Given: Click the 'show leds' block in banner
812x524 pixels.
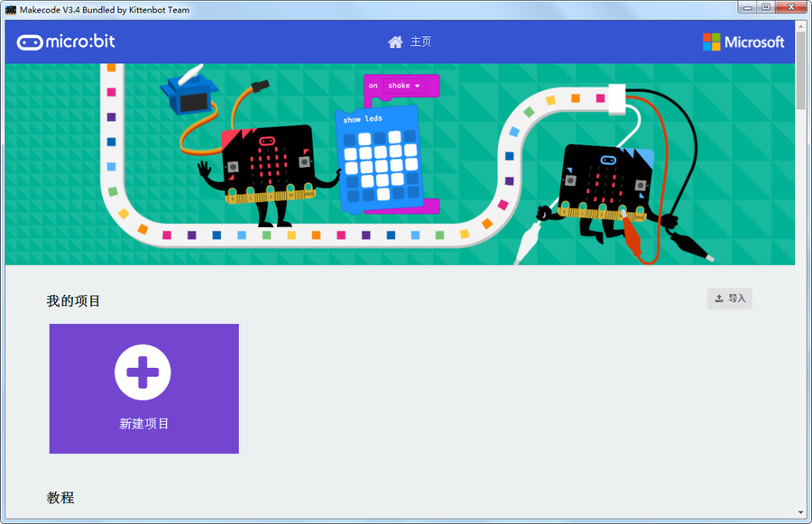Looking at the screenshot, I should (380, 160).
